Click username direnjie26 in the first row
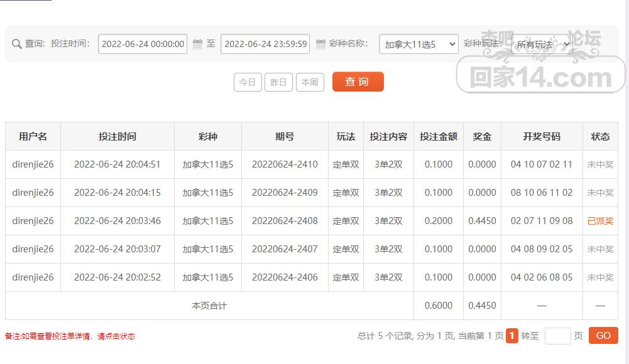Image resolution: width=629 pixels, height=364 pixels. click(x=32, y=164)
